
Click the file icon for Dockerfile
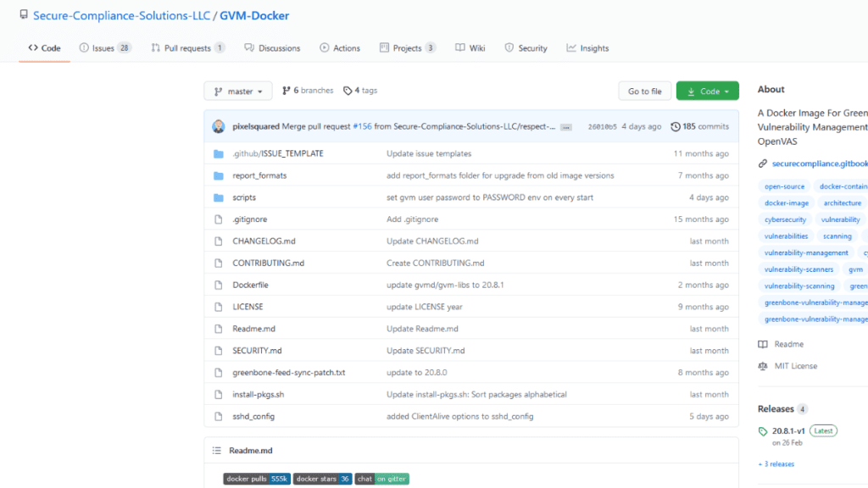point(219,285)
